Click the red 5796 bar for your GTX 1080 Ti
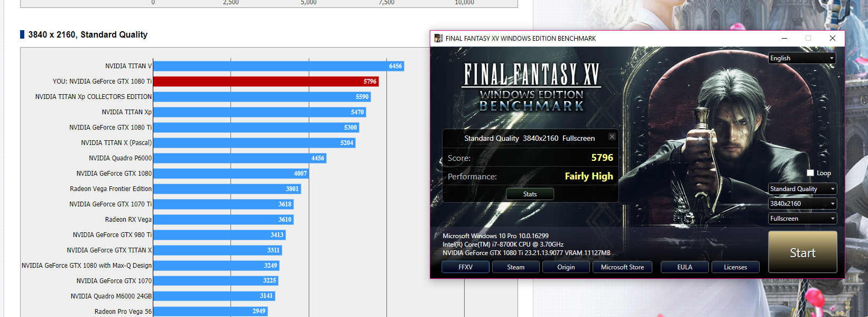Image resolution: width=868 pixels, height=317 pixels. [x=266, y=81]
